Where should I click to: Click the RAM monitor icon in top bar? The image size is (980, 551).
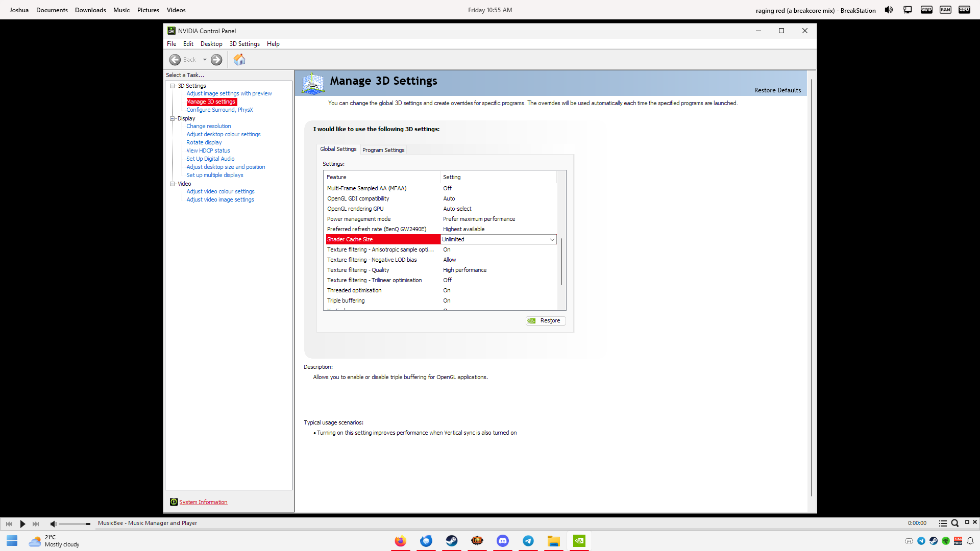click(x=945, y=10)
